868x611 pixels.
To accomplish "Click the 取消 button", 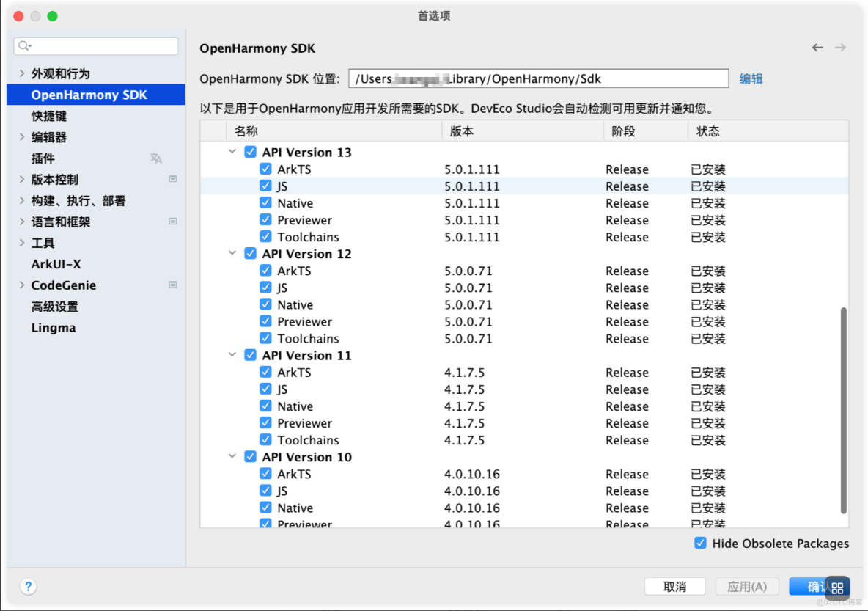I will [x=674, y=586].
